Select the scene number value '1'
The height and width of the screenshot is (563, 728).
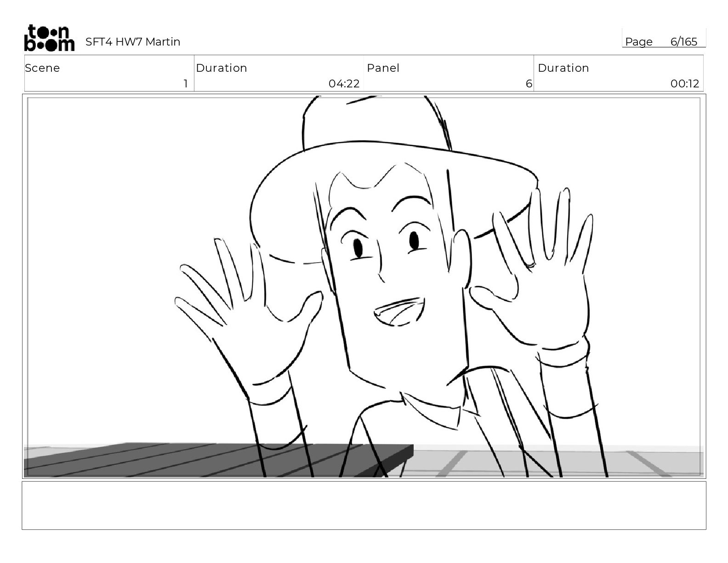[186, 84]
